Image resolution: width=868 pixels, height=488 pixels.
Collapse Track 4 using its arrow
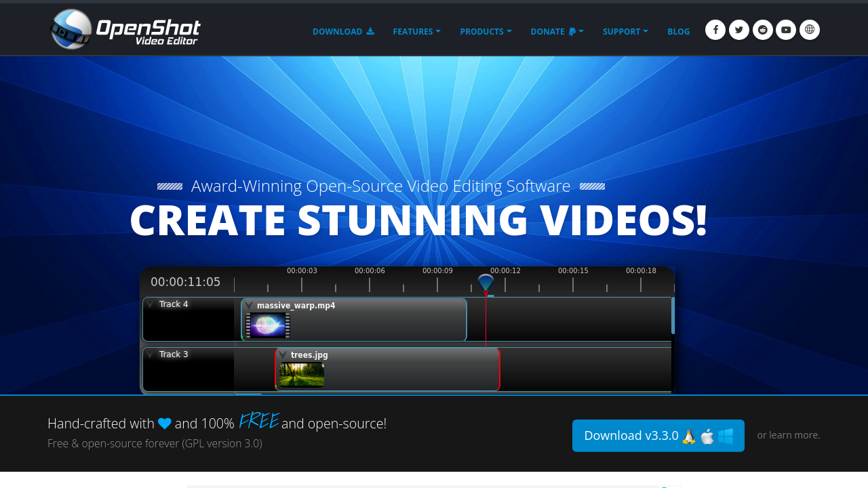151,304
